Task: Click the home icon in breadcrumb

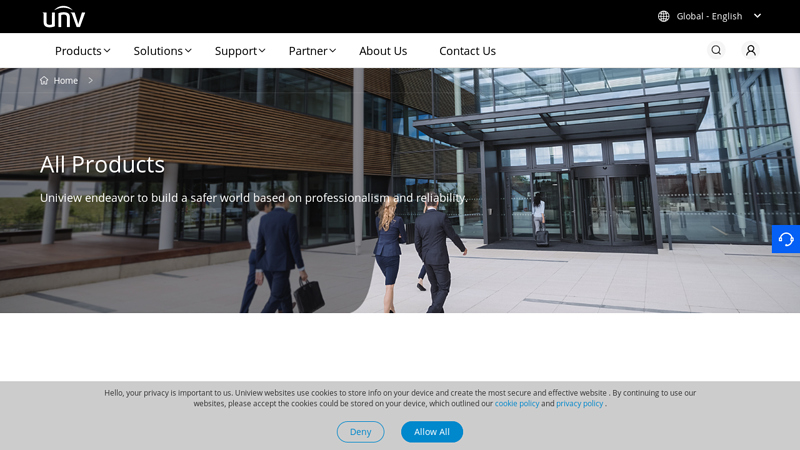Action: point(44,81)
